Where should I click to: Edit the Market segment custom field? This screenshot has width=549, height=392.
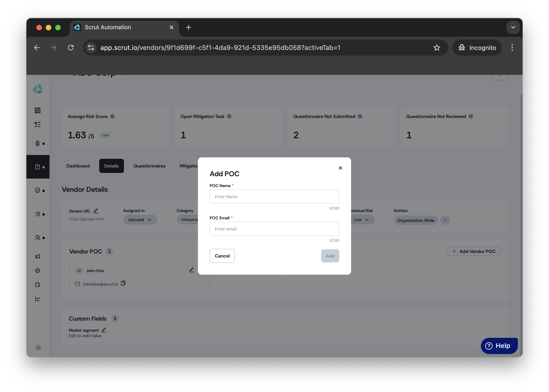104,330
